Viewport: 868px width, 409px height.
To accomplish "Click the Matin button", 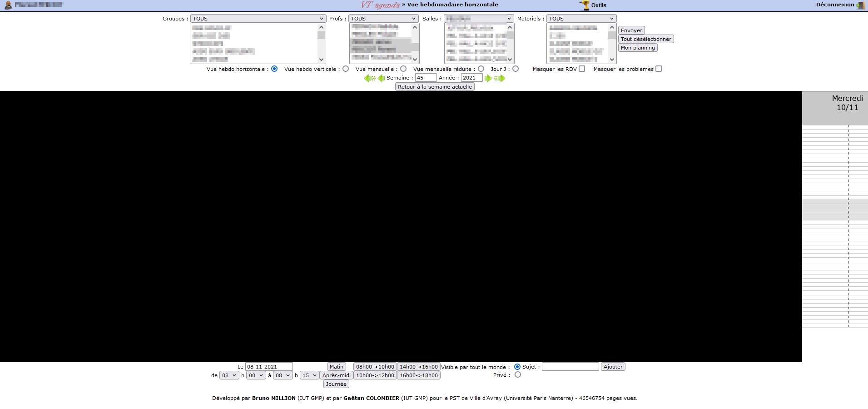I will point(337,367).
